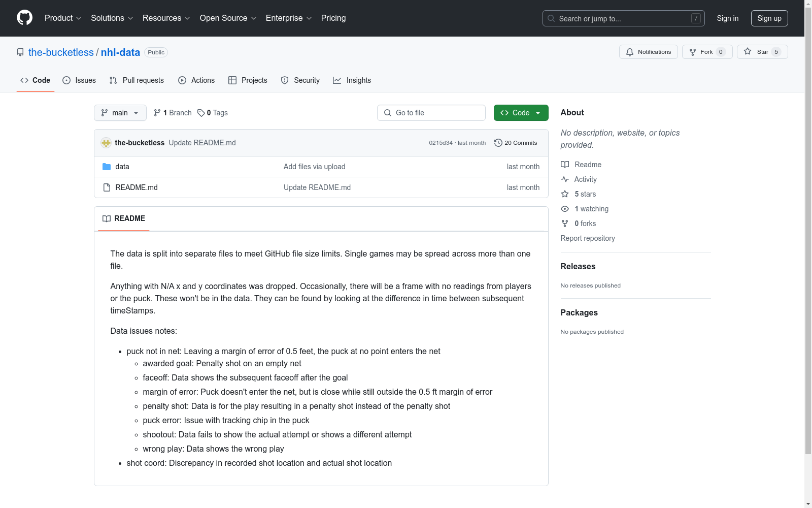Click the repository icon beside the-bucketless

(x=20, y=52)
